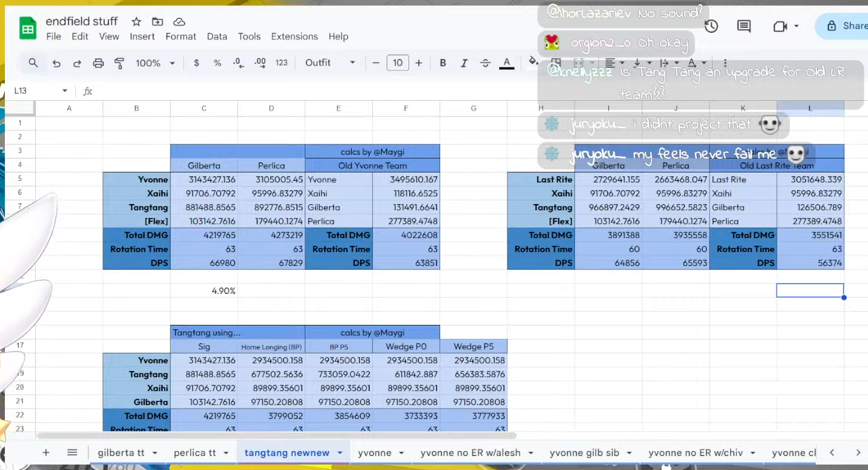Open the Outfit font dropdown
The width and height of the screenshot is (868, 470).
click(x=330, y=63)
